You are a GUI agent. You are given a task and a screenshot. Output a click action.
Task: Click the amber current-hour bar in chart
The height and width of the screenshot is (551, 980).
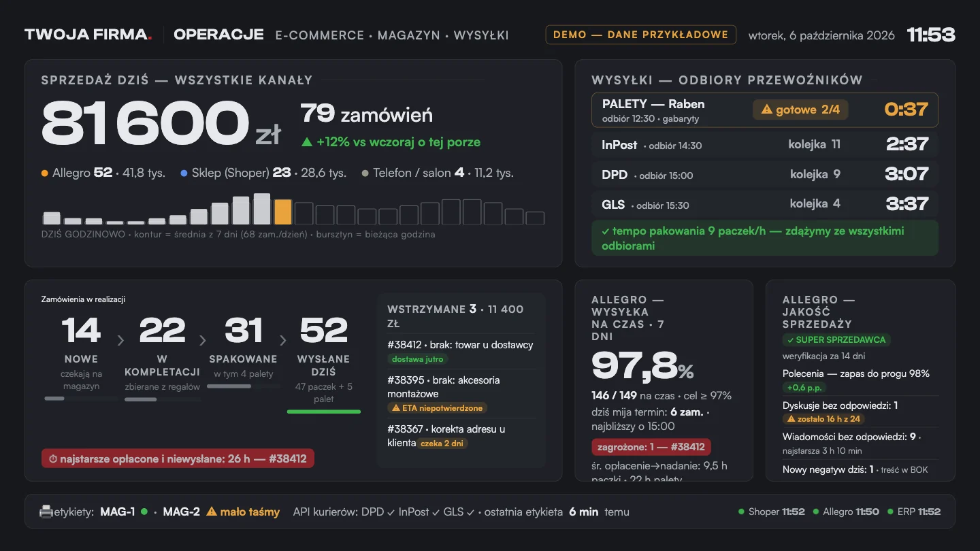point(282,212)
